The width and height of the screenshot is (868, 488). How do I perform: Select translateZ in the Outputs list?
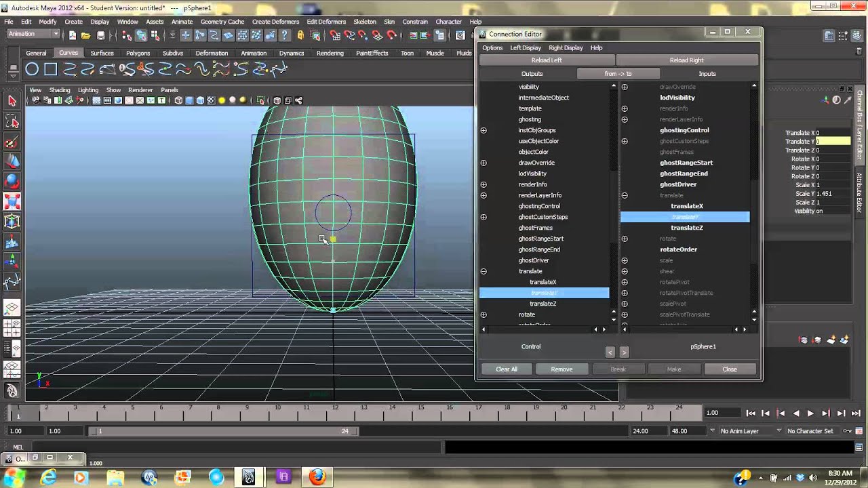coord(542,304)
